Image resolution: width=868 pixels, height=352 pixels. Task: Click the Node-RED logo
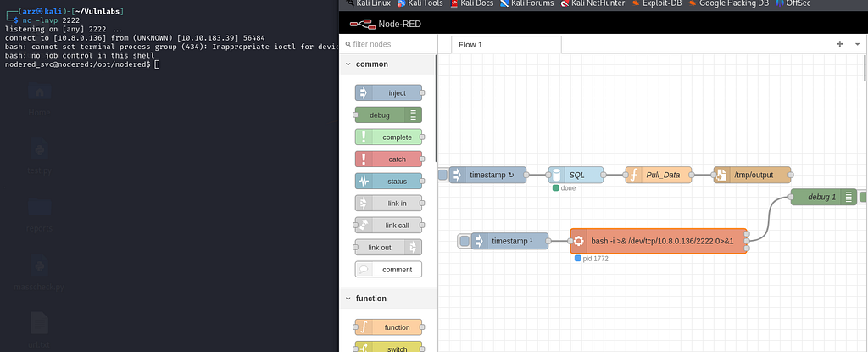pyautogui.click(x=361, y=24)
